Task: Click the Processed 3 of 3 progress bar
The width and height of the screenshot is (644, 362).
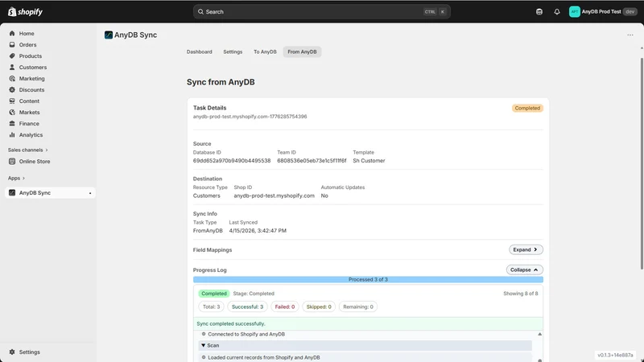Action: [368, 279]
